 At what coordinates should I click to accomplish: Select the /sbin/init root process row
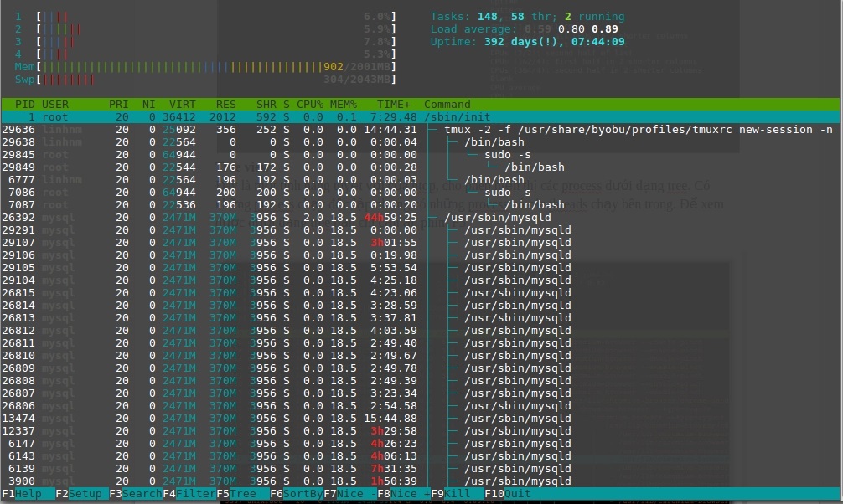click(x=251, y=116)
